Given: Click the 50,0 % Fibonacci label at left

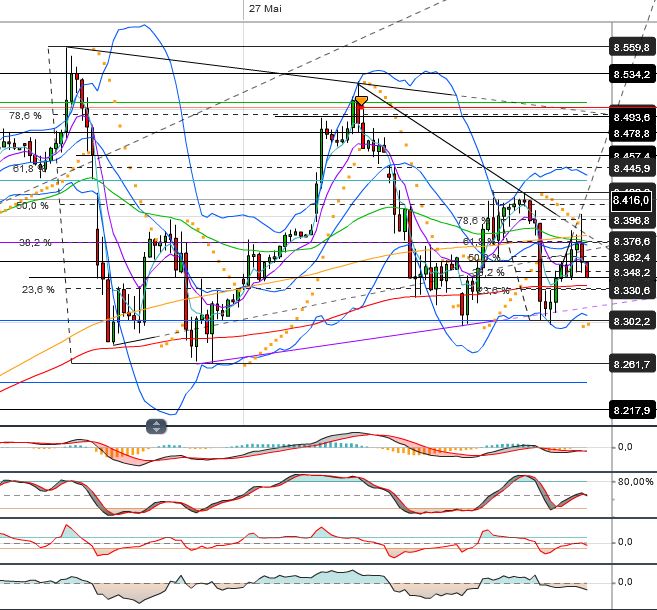Looking at the screenshot, I should (32, 205).
